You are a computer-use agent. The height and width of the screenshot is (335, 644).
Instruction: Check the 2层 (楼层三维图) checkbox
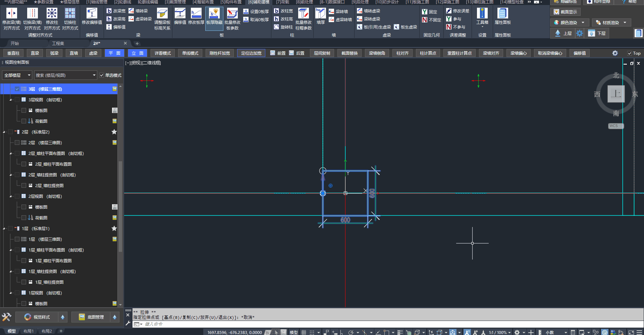pyautogui.click(x=17, y=143)
